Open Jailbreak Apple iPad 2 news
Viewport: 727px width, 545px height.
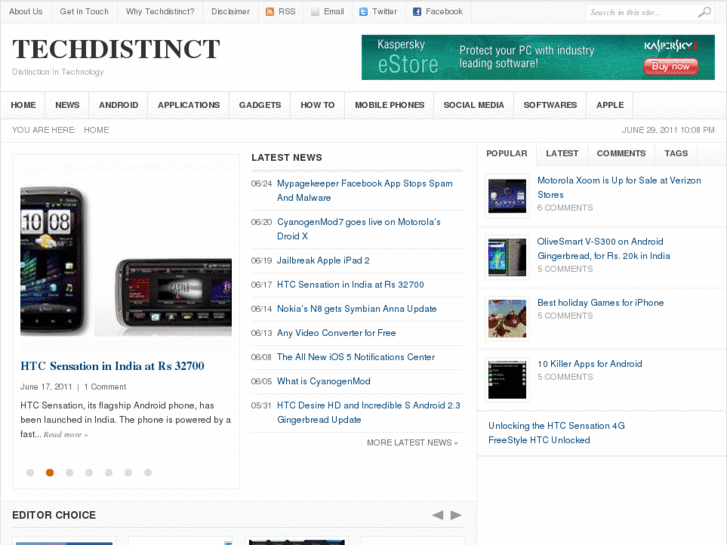pos(323,261)
